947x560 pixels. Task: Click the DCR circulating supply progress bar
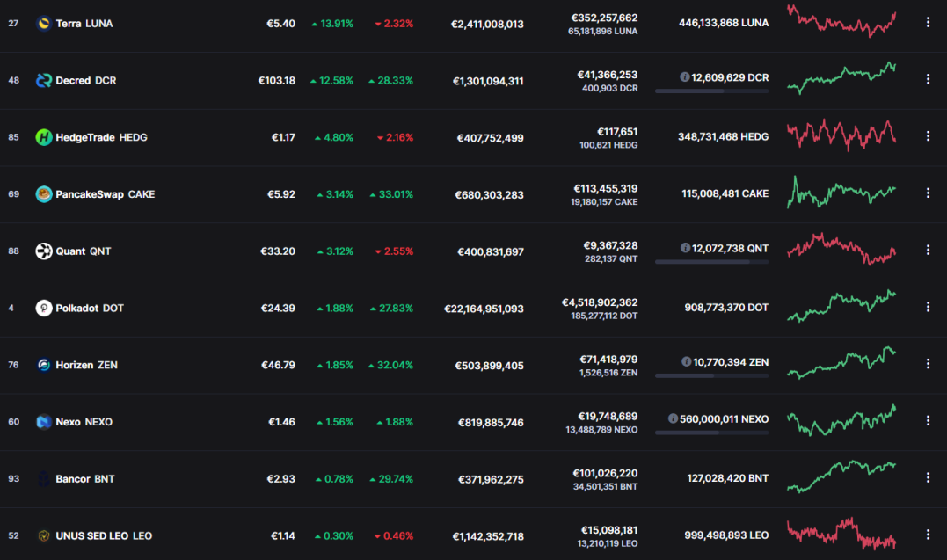coord(711,91)
